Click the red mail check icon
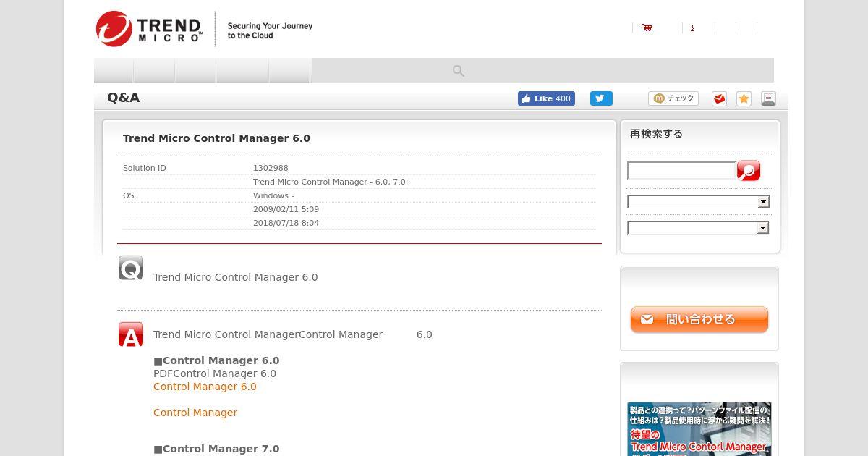Image resolution: width=868 pixels, height=456 pixels. point(719,98)
